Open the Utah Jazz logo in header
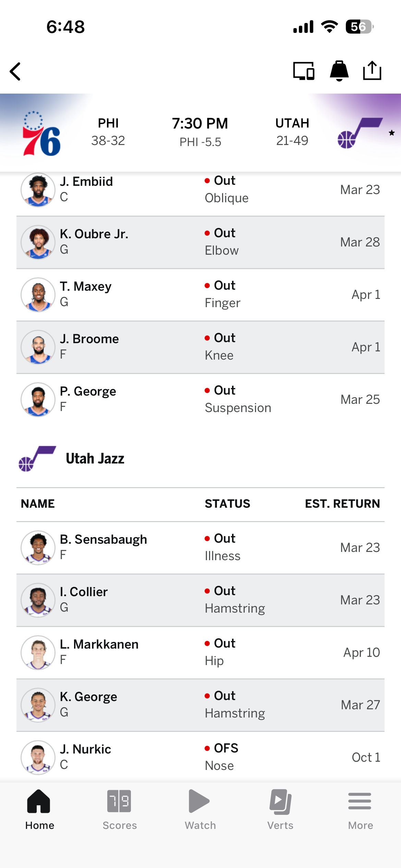 pyautogui.click(x=360, y=133)
